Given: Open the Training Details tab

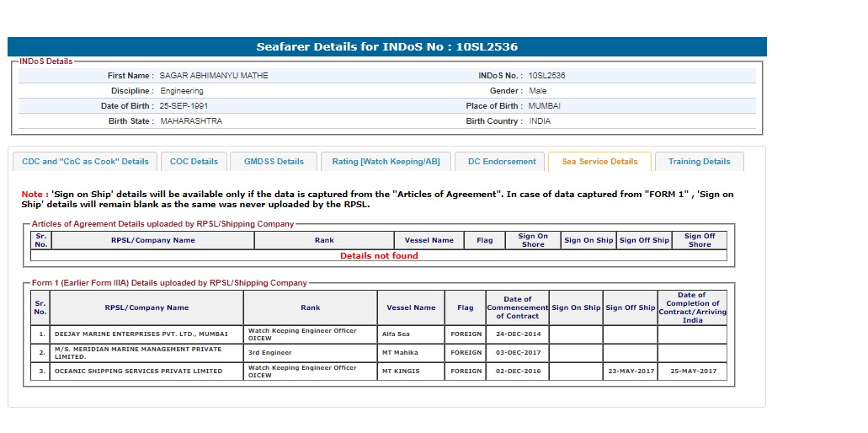Looking at the screenshot, I should [x=699, y=162].
